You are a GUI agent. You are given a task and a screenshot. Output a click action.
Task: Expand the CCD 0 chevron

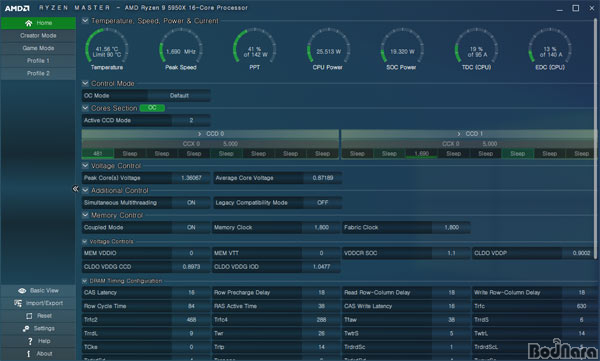(x=199, y=134)
